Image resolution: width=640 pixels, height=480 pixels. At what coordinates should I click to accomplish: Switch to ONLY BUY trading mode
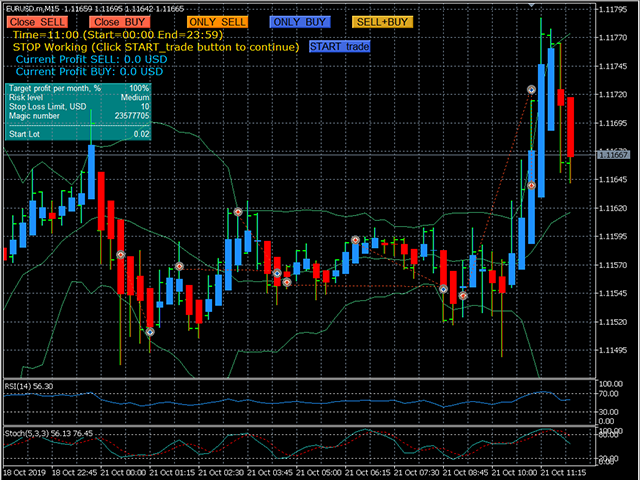click(x=302, y=20)
